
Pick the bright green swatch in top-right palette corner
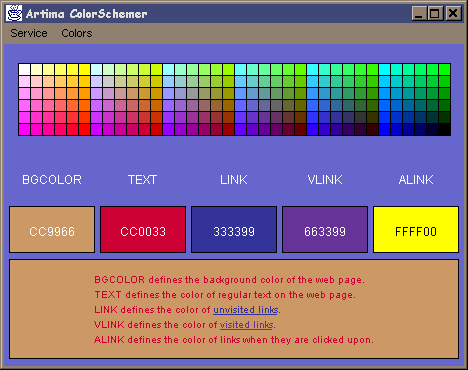[x=445, y=69]
